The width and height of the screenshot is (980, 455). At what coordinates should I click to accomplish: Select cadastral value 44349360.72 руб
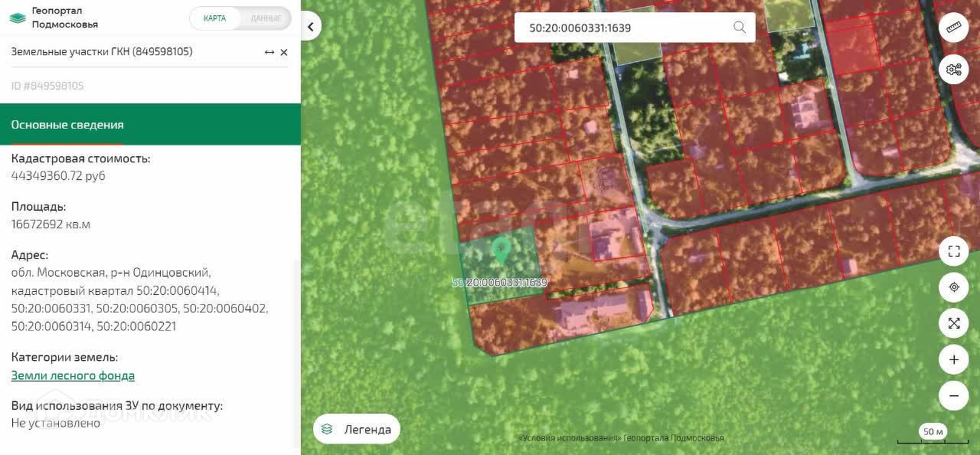coord(58,175)
